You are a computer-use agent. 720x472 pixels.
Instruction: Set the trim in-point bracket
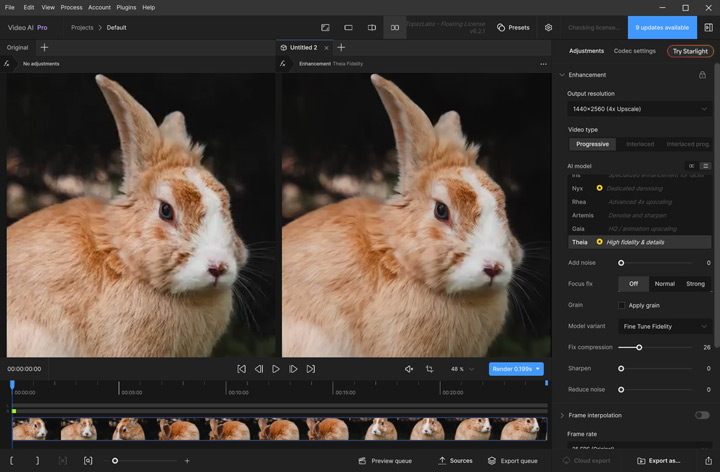11,461
